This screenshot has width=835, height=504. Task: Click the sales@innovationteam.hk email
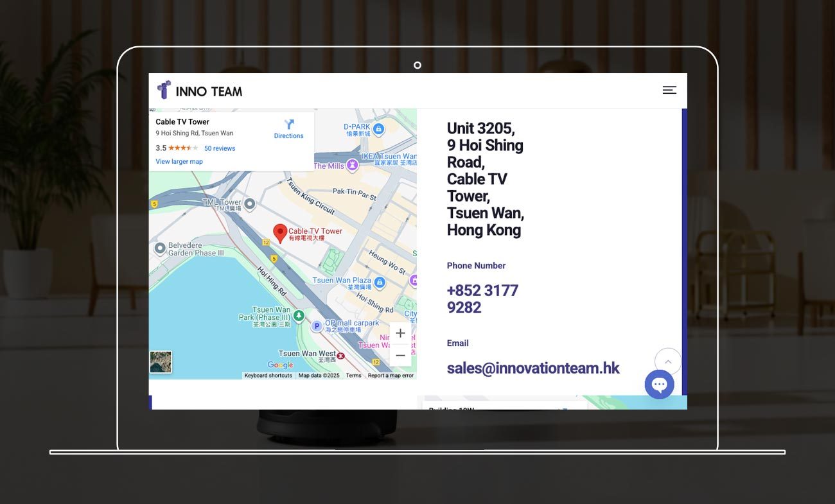[x=533, y=368]
